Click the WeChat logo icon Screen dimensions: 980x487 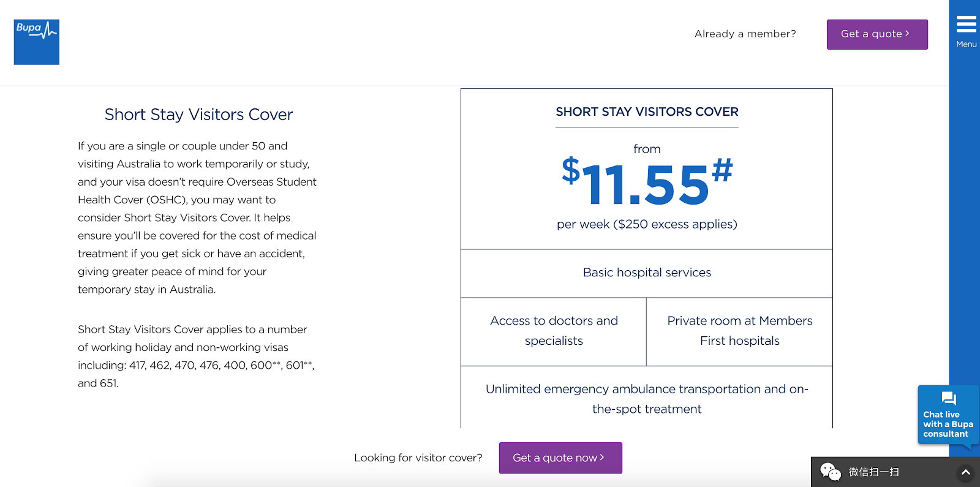[830, 472]
